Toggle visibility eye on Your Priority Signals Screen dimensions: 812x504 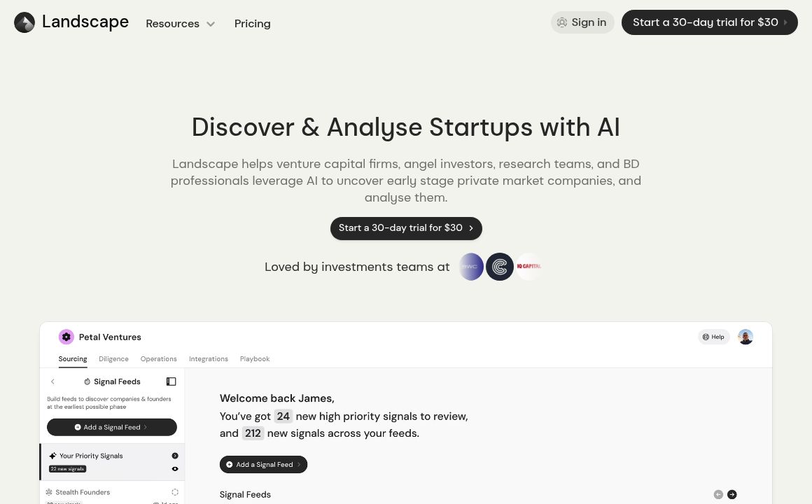click(175, 469)
